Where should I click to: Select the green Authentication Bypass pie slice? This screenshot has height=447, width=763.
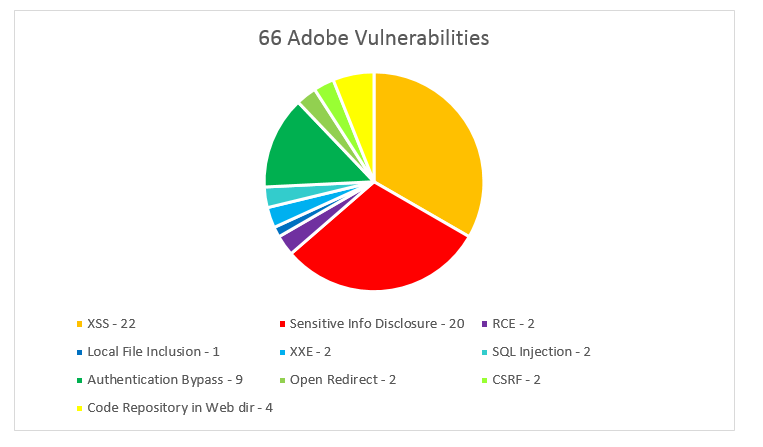tap(311, 151)
